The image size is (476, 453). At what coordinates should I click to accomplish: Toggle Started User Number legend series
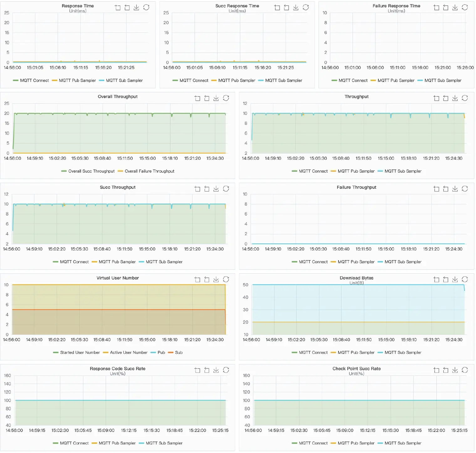pyautogui.click(x=76, y=352)
